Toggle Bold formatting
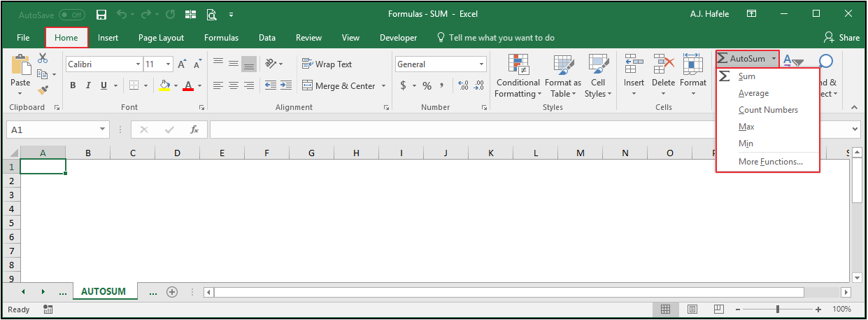 [x=73, y=85]
